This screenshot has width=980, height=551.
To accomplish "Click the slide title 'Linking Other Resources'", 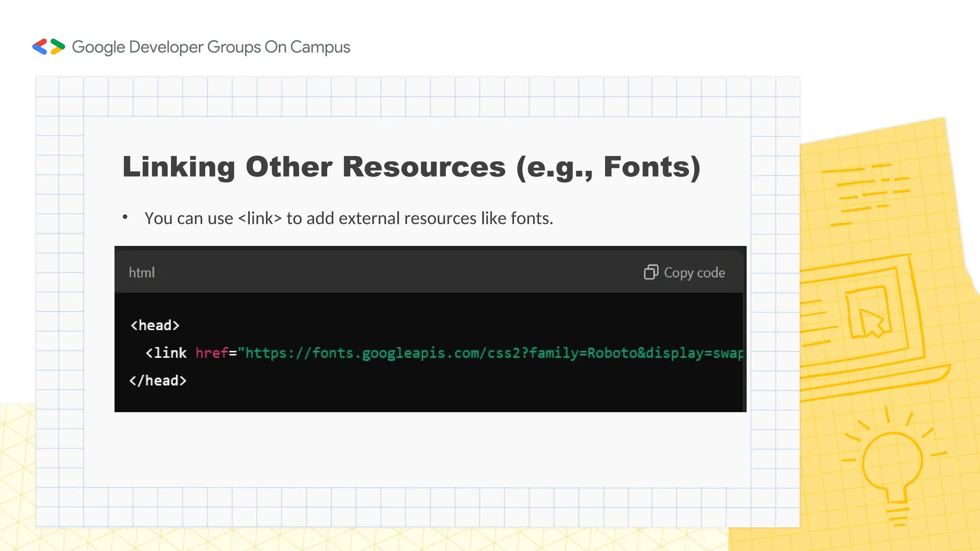I will click(x=412, y=167).
